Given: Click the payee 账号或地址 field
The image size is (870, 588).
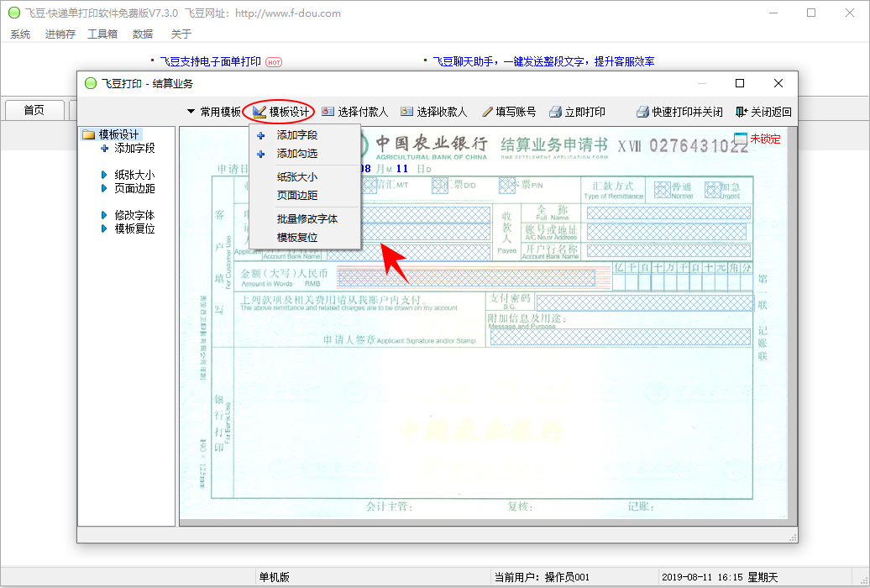Looking at the screenshot, I should (x=667, y=232).
